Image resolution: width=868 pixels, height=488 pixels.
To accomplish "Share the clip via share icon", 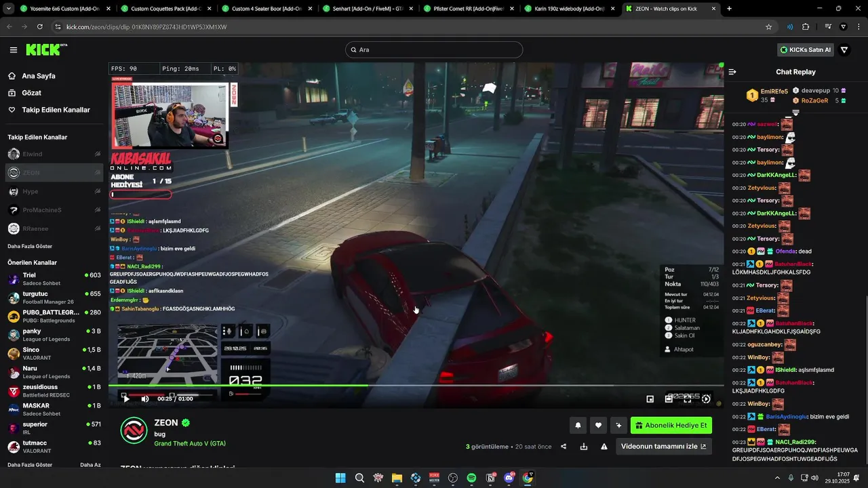I will (x=564, y=447).
